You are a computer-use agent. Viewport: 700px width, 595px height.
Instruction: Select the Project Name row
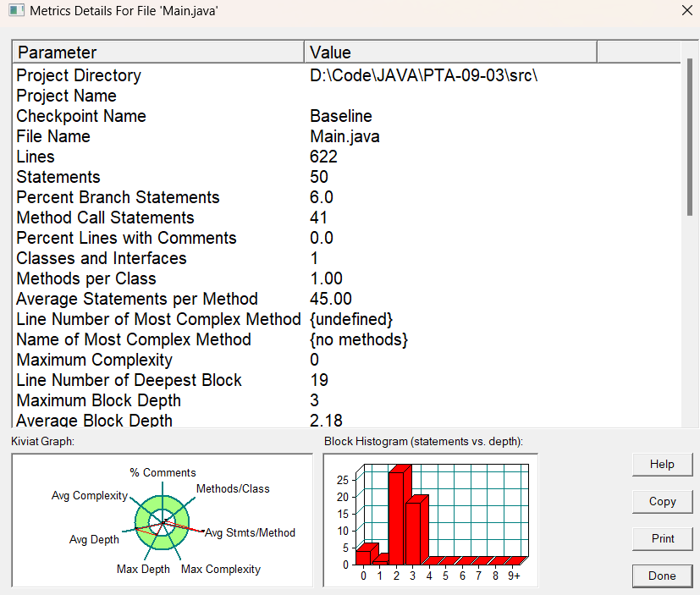pos(346,96)
